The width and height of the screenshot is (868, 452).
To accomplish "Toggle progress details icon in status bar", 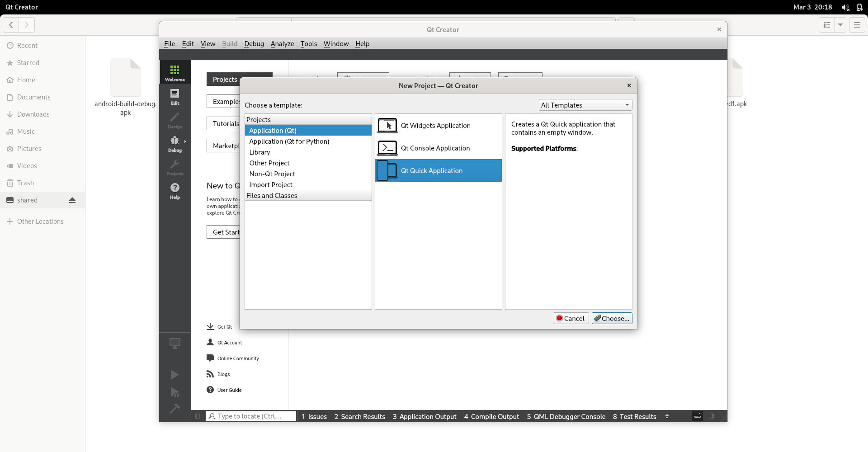I will pyautogui.click(x=698, y=416).
